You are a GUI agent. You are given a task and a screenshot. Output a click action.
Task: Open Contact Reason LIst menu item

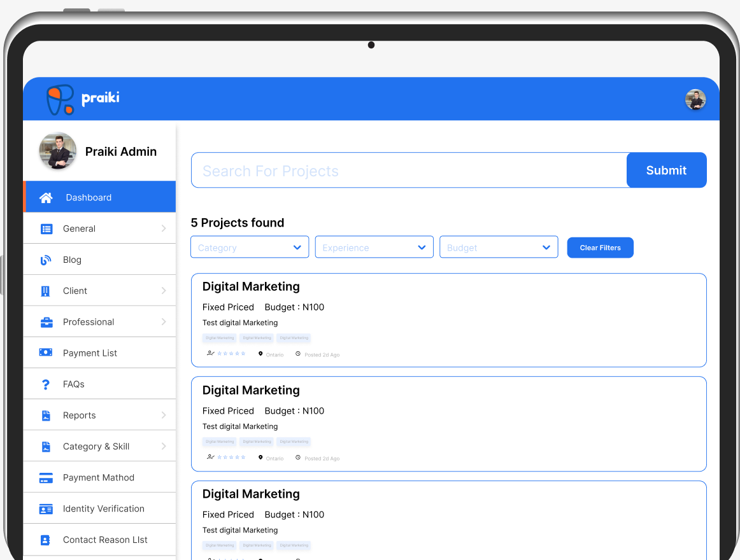pos(99,540)
